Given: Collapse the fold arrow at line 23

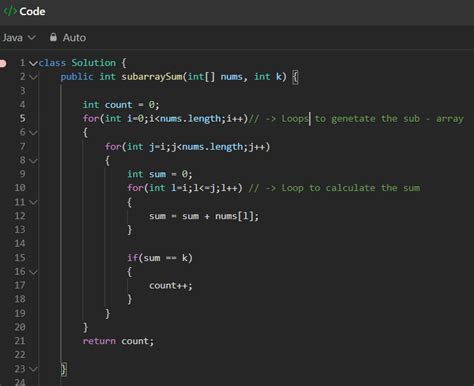Looking at the screenshot, I should coord(33,369).
